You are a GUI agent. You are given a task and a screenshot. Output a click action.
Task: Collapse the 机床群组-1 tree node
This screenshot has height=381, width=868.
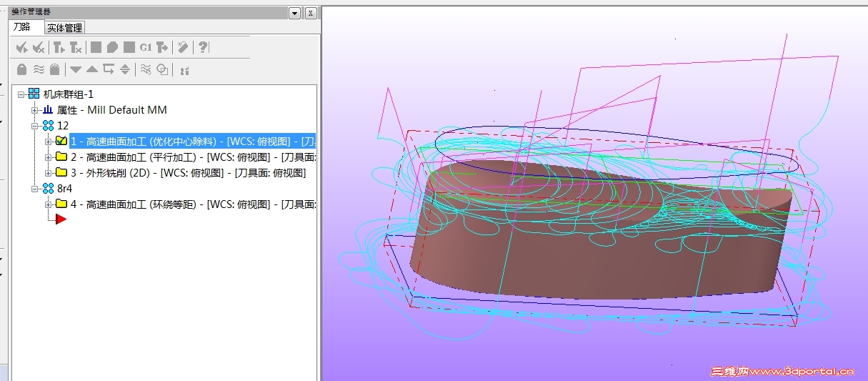click(21, 94)
